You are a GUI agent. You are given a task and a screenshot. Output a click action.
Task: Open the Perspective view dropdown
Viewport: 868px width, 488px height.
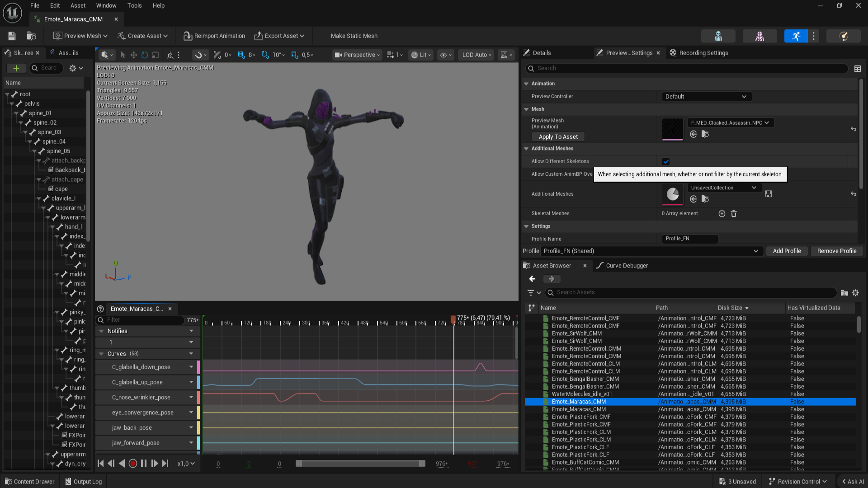pyautogui.click(x=357, y=55)
